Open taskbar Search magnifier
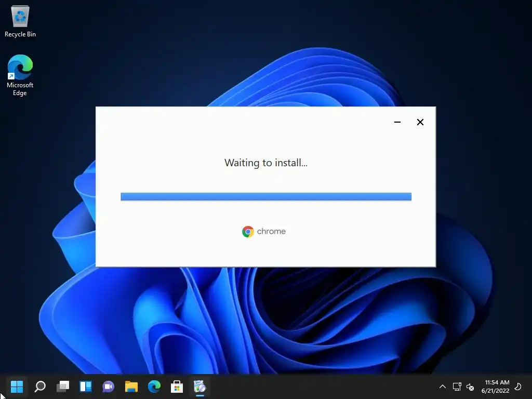Image resolution: width=532 pixels, height=399 pixels. pyautogui.click(x=40, y=387)
